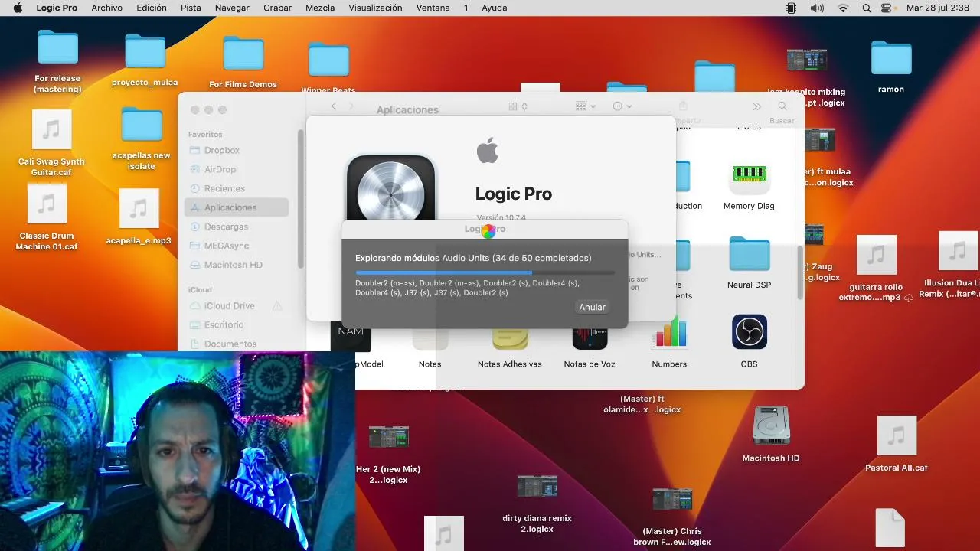Click the date and time clock
The height and width of the screenshot is (551, 980).
pos(938,8)
